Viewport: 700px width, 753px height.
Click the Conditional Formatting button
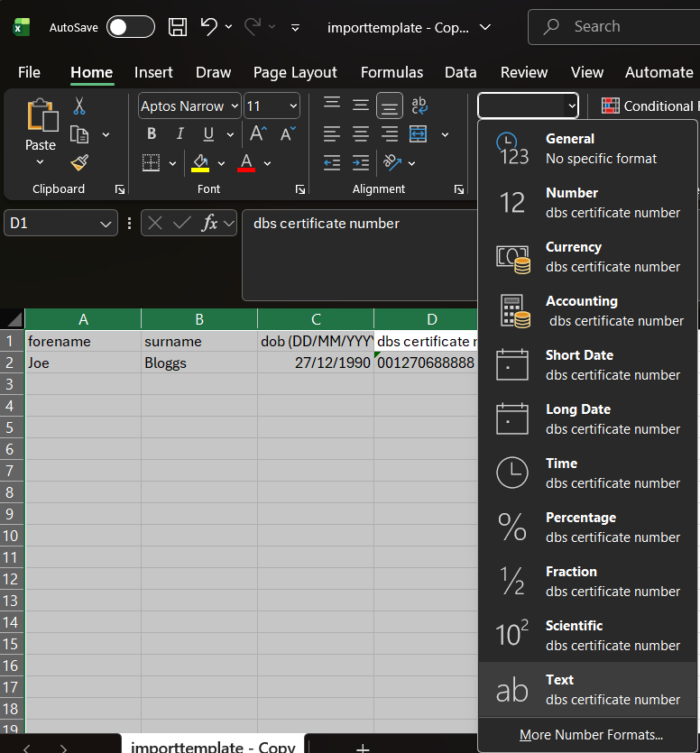click(649, 106)
